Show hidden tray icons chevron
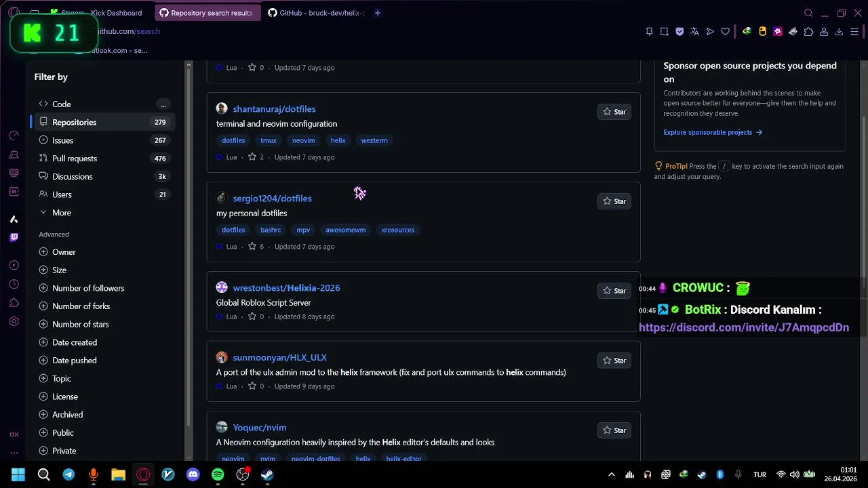 tap(612, 474)
